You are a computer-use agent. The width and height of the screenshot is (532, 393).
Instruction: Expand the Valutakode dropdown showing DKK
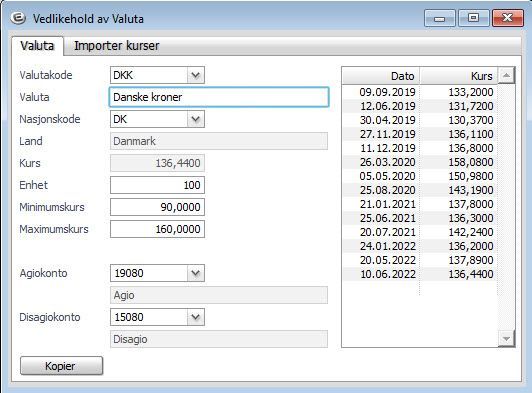195,75
